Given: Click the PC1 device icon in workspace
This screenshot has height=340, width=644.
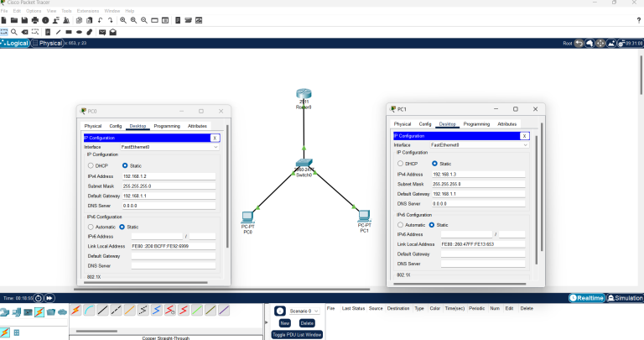Looking at the screenshot, I should pyautogui.click(x=364, y=216).
